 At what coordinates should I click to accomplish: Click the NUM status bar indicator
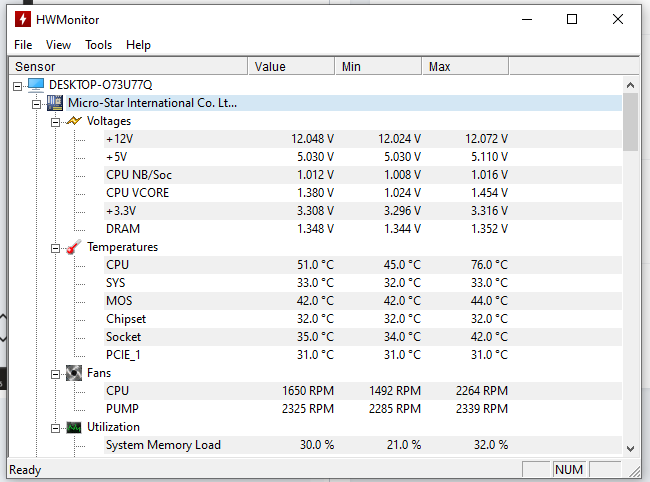[569, 470]
